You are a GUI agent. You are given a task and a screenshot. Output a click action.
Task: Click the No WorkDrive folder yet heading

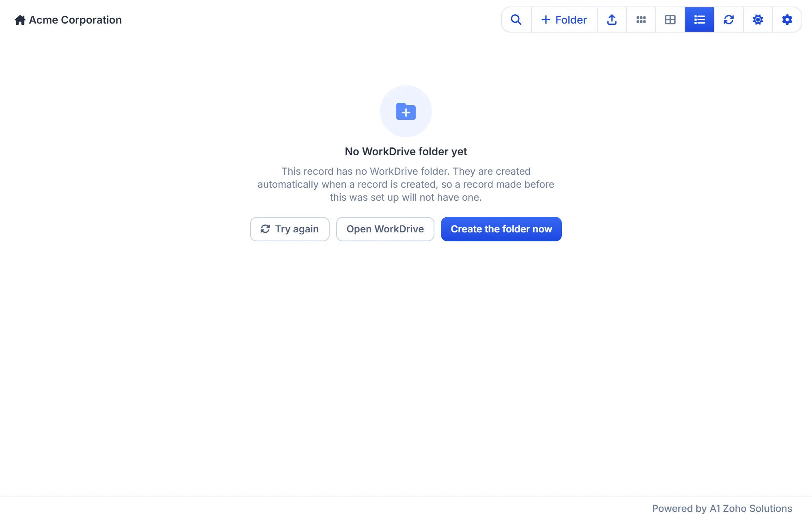(x=406, y=152)
